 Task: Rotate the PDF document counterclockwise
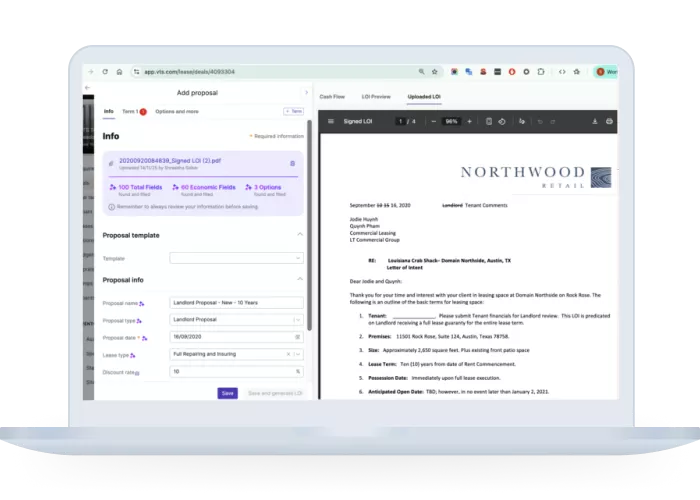[x=502, y=121]
